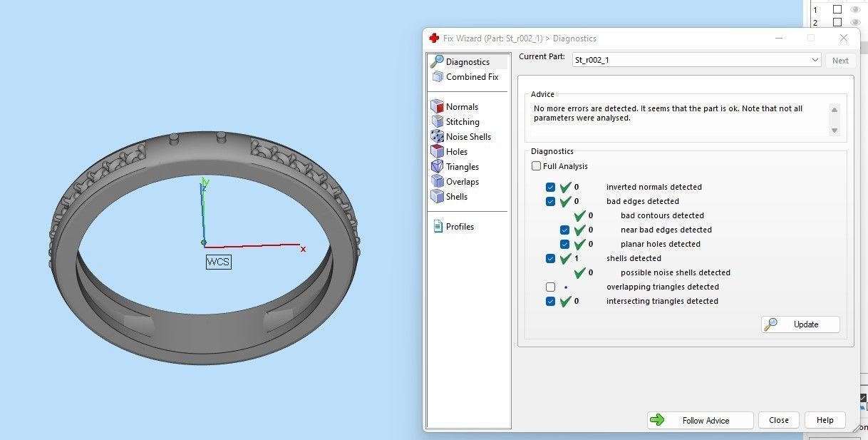Uncheck near bad edges detected checkbox
Viewport: 868px width, 440px height.
click(564, 230)
